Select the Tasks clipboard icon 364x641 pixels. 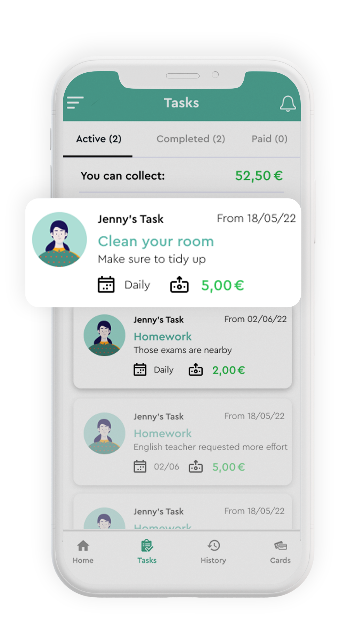[147, 546]
